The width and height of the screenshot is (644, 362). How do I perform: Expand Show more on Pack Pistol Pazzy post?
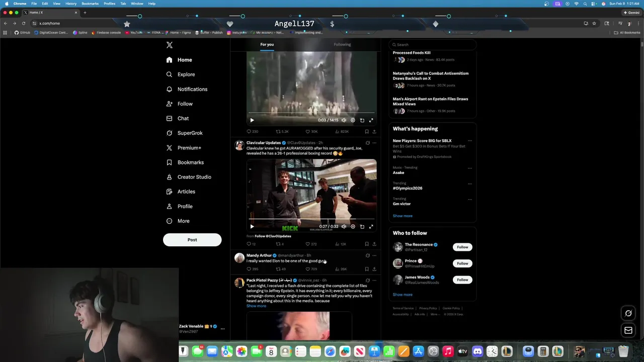click(256, 306)
